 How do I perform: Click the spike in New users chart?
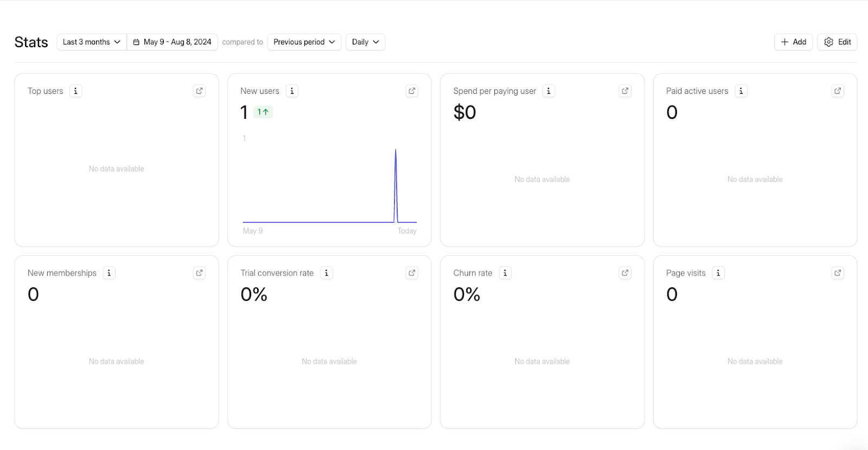pos(395,185)
